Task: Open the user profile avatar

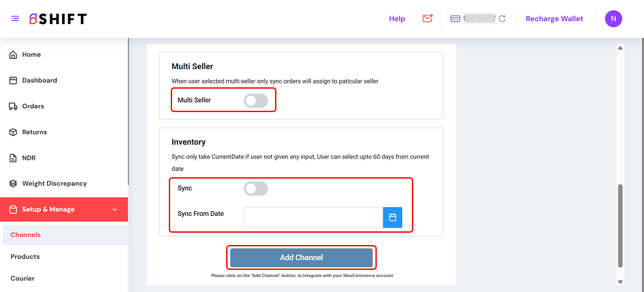Action: (x=613, y=19)
